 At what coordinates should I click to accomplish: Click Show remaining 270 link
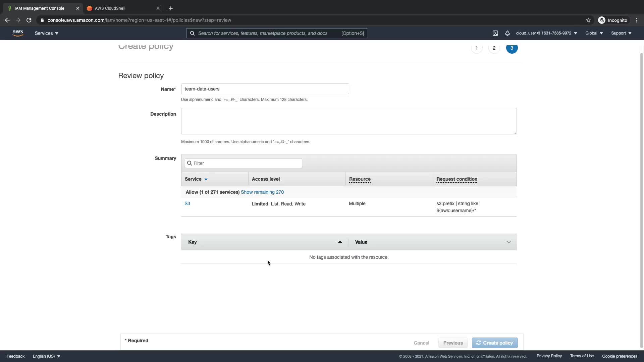click(x=262, y=192)
